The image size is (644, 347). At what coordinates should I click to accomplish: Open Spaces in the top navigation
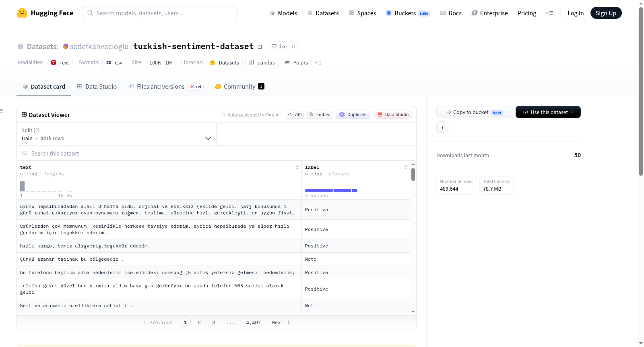point(363,13)
